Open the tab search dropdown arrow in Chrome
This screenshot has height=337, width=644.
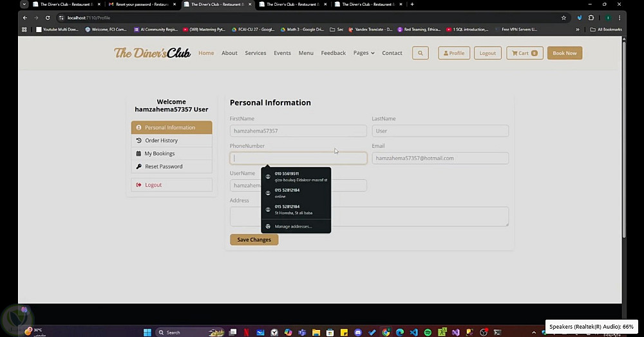pyautogui.click(x=24, y=4)
